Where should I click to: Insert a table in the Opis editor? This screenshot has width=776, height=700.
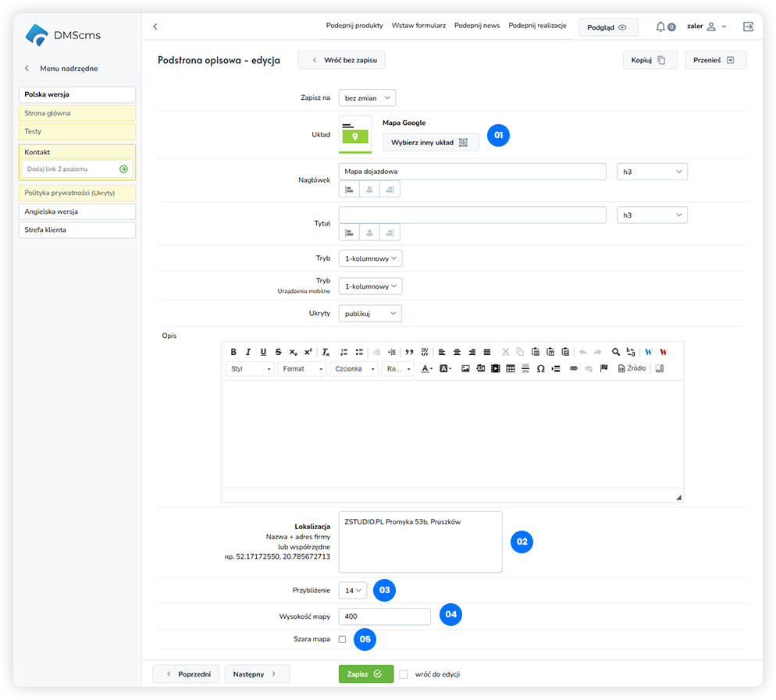(511, 368)
